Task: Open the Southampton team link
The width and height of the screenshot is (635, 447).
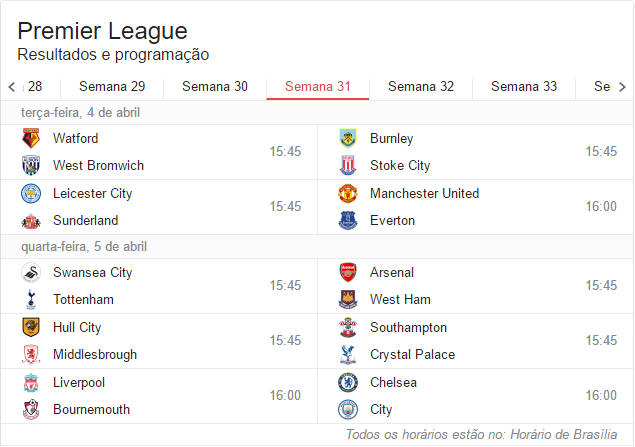Action: [408, 328]
